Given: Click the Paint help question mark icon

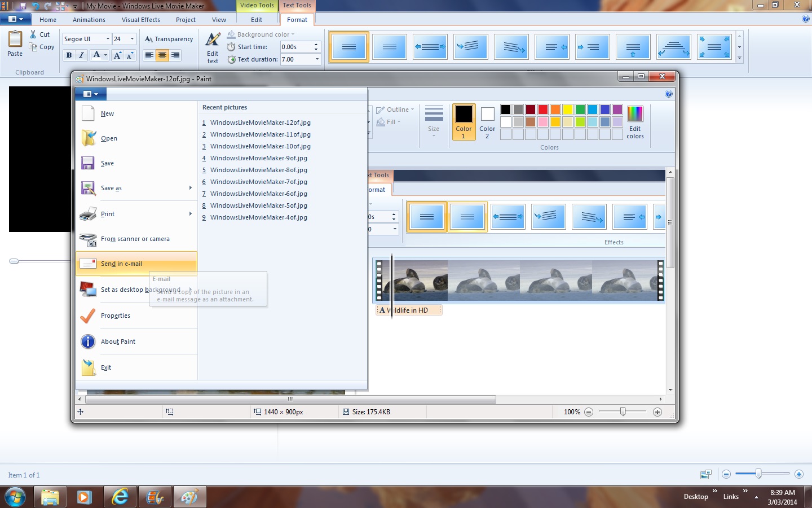Looking at the screenshot, I should (668, 94).
